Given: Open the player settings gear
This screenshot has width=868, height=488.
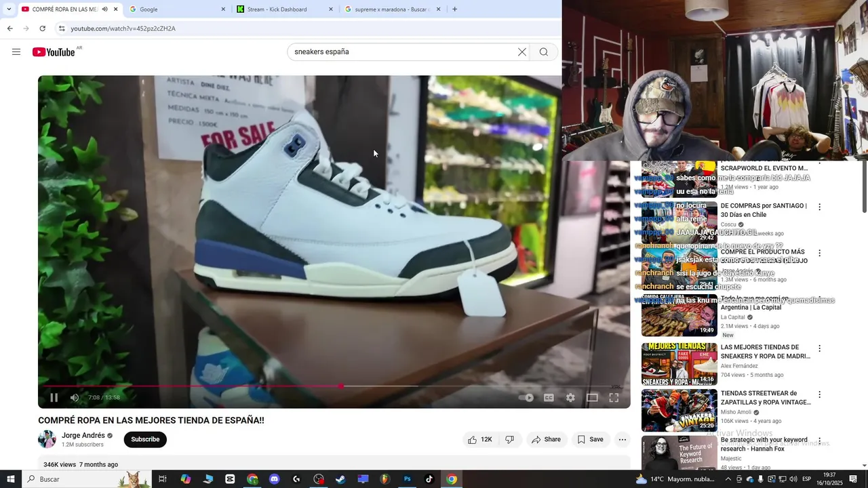Looking at the screenshot, I should point(570,398).
